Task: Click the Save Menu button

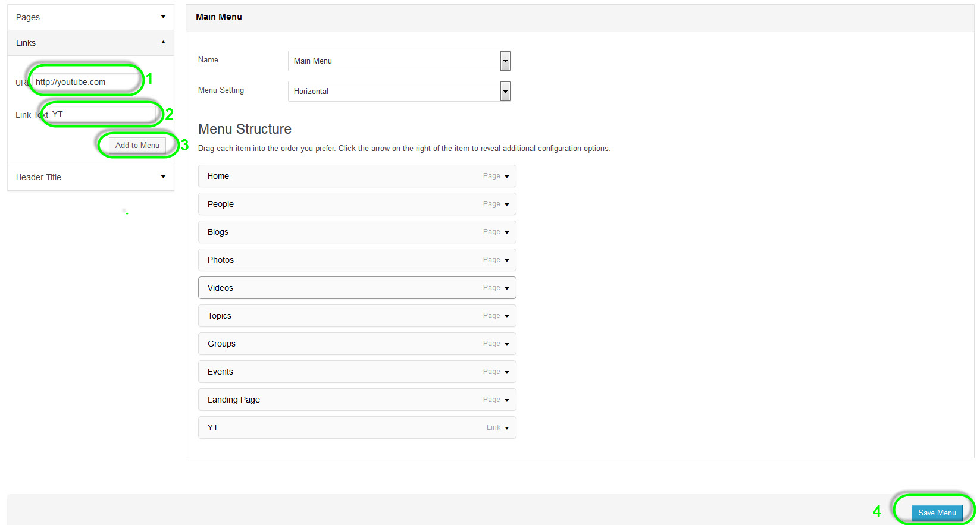Action: [x=936, y=513]
